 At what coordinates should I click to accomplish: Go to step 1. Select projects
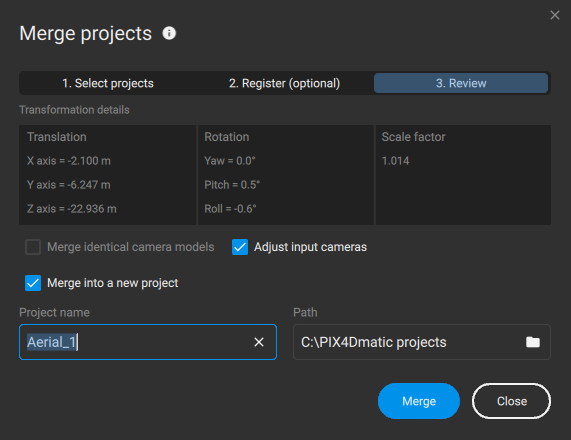(108, 83)
